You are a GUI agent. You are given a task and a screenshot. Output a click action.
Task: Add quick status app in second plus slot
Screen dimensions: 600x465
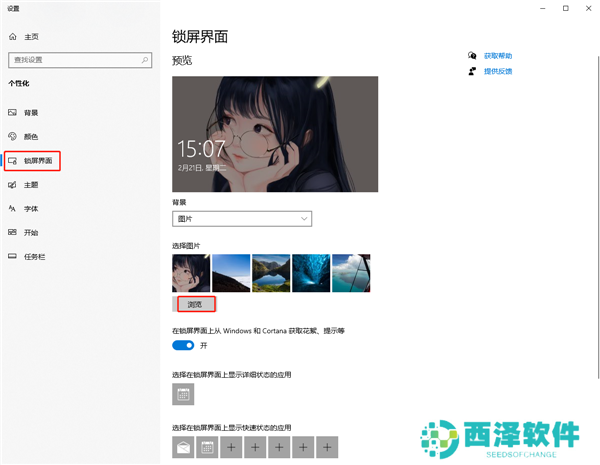point(255,447)
